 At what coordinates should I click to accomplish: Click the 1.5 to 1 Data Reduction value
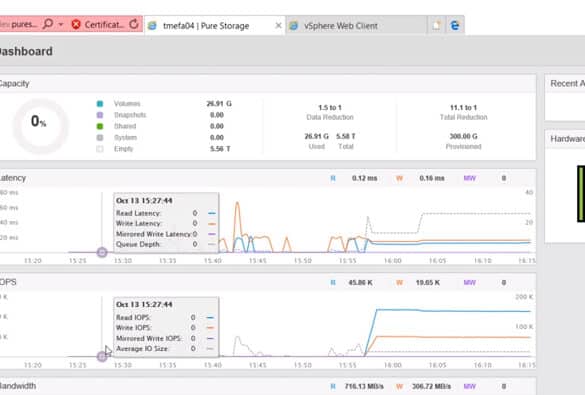coord(330,108)
